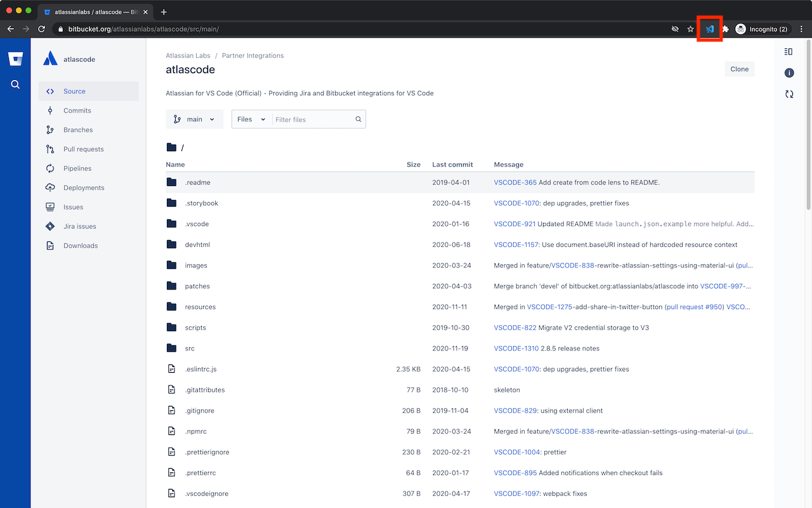Toggle the right details sidebar panel icon
Image resolution: width=812 pixels, height=508 pixels.
point(789,51)
